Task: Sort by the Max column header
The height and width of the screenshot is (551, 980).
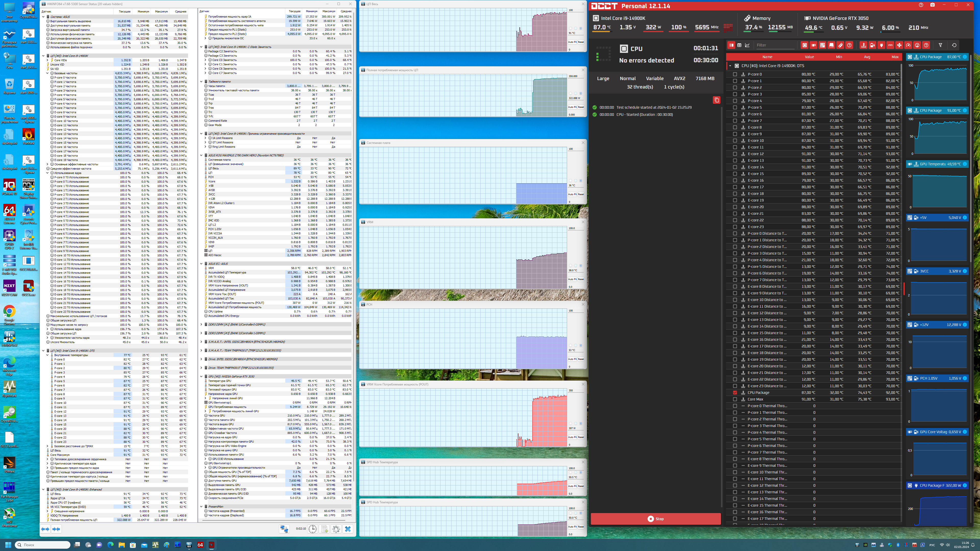Action: pos(895,57)
